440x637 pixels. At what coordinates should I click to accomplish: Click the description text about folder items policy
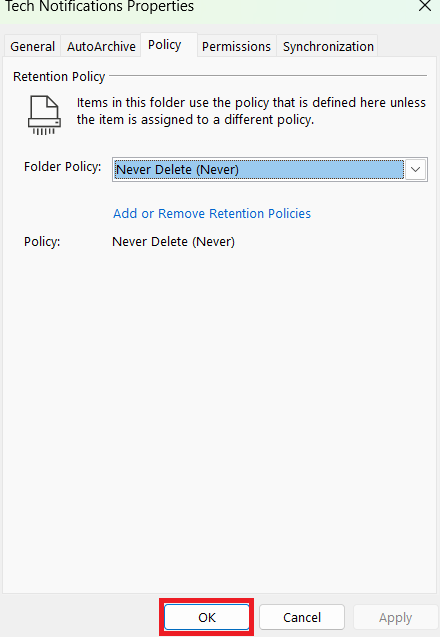251,111
